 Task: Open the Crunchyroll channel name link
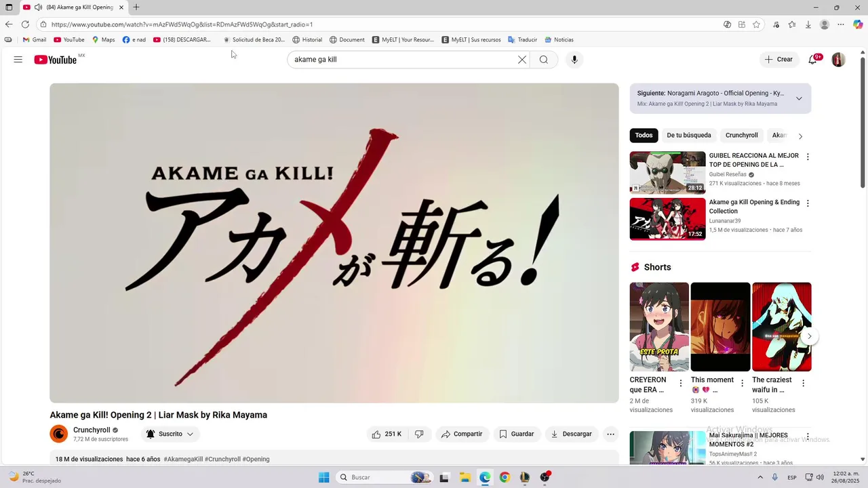[92, 430]
